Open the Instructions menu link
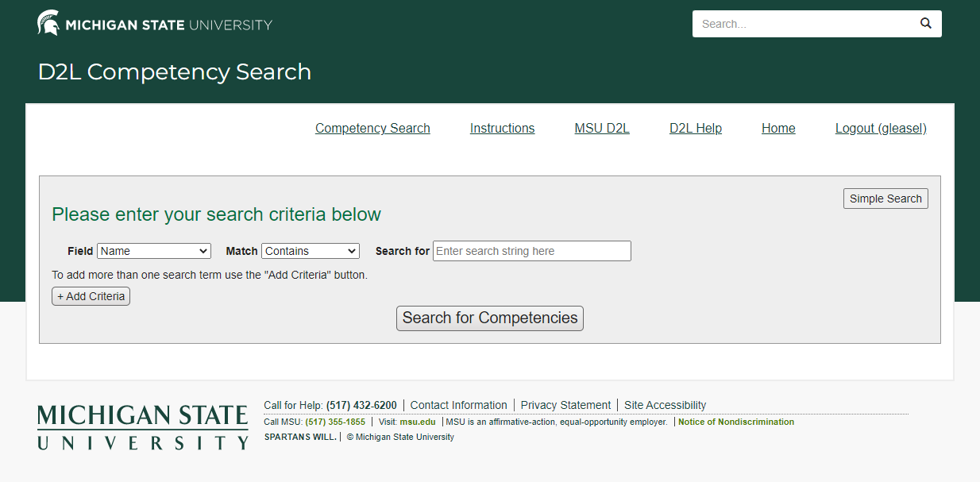Viewport: 980px width, 482px height. (503, 129)
